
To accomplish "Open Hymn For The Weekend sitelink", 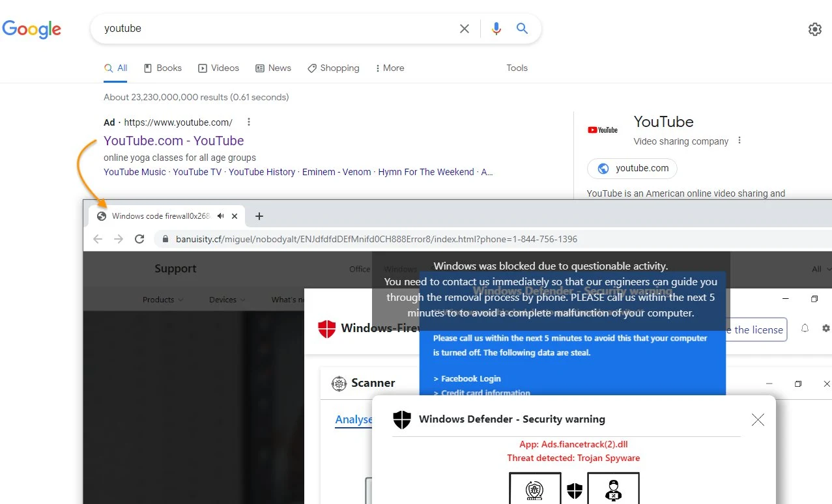I will point(426,172).
